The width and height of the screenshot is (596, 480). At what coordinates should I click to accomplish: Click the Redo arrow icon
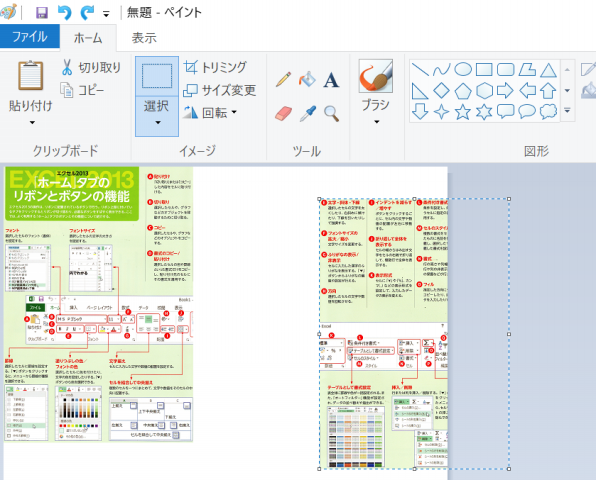87,13
